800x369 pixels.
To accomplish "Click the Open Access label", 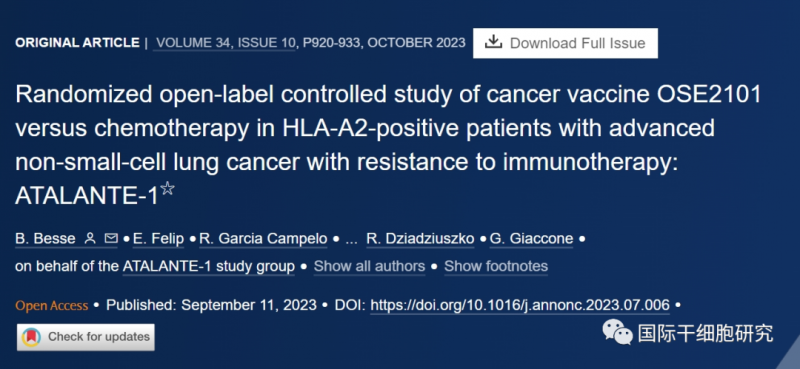I will tap(52, 306).
